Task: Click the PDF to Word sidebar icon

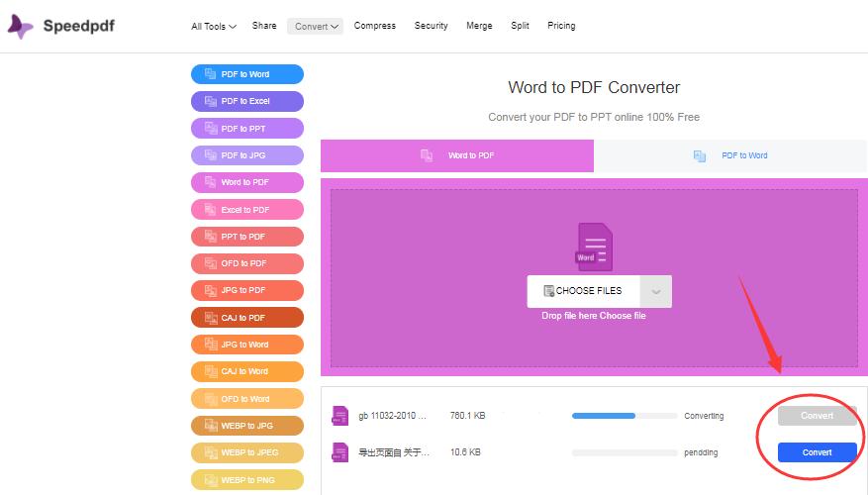Action: 211,74
